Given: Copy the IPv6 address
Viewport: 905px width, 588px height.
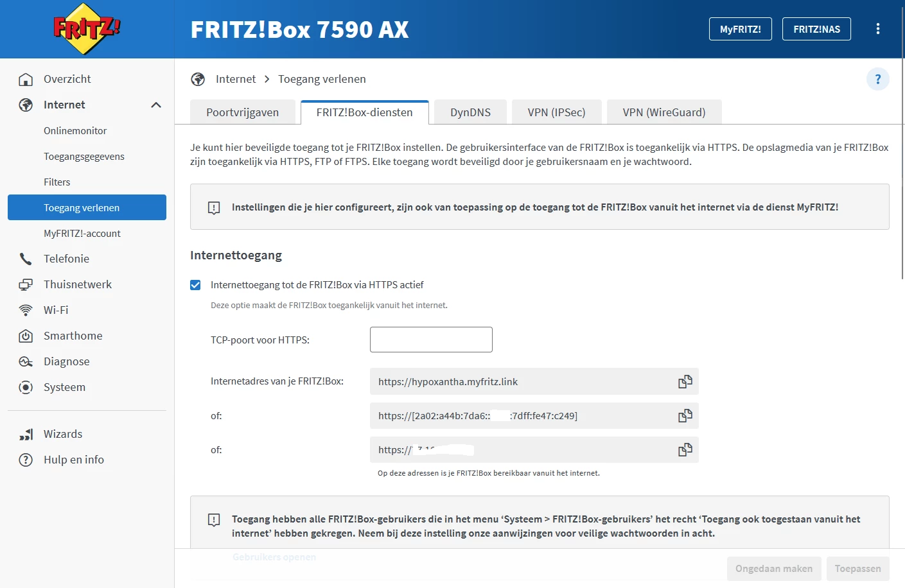Looking at the screenshot, I should (x=685, y=415).
